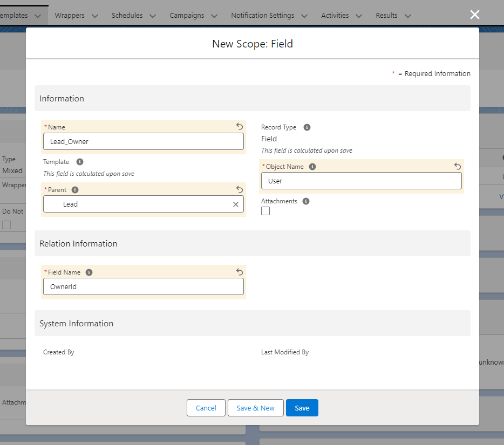Click undo icon for Object Name field

(457, 166)
